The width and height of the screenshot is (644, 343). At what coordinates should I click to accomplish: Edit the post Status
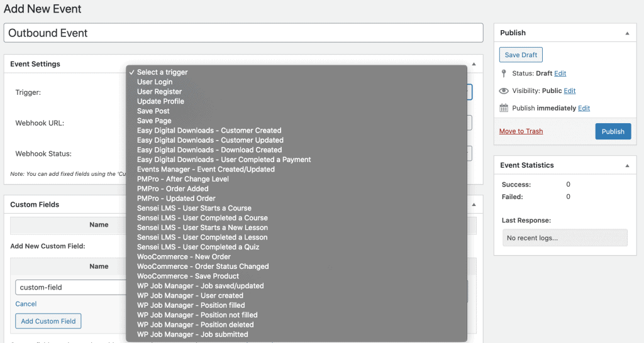coord(560,73)
